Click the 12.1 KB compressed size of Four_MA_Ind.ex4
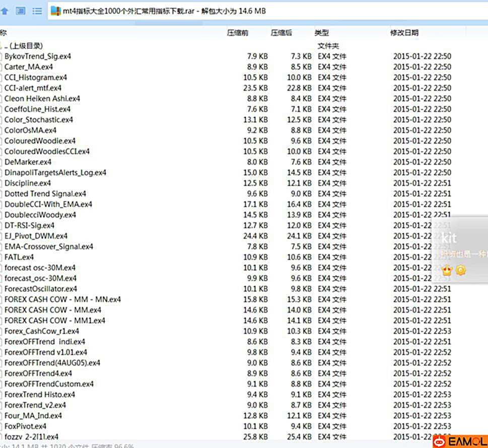The width and height of the screenshot is (488, 448). [299, 416]
